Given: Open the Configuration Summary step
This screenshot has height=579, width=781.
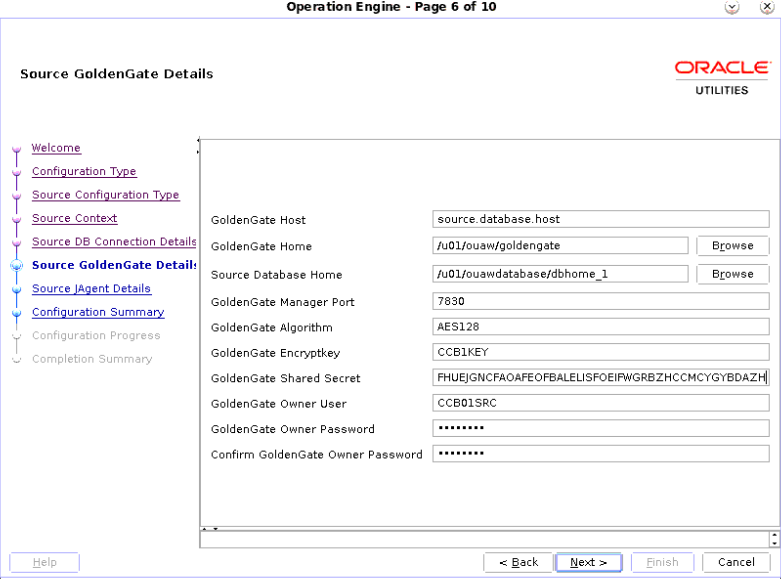Looking at the screenshot, I should (x=98, y=312).
